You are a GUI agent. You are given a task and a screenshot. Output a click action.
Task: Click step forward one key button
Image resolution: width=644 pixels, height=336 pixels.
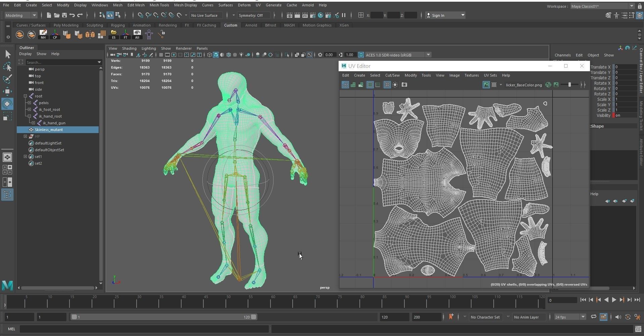tap(622, 300)
